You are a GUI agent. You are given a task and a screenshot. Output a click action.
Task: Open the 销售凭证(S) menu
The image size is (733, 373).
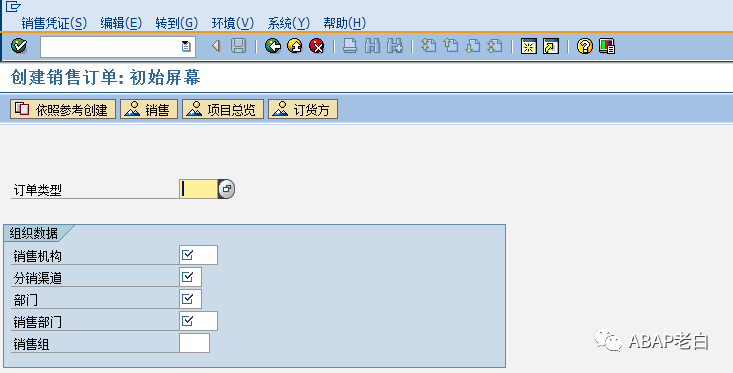[54, 23]
